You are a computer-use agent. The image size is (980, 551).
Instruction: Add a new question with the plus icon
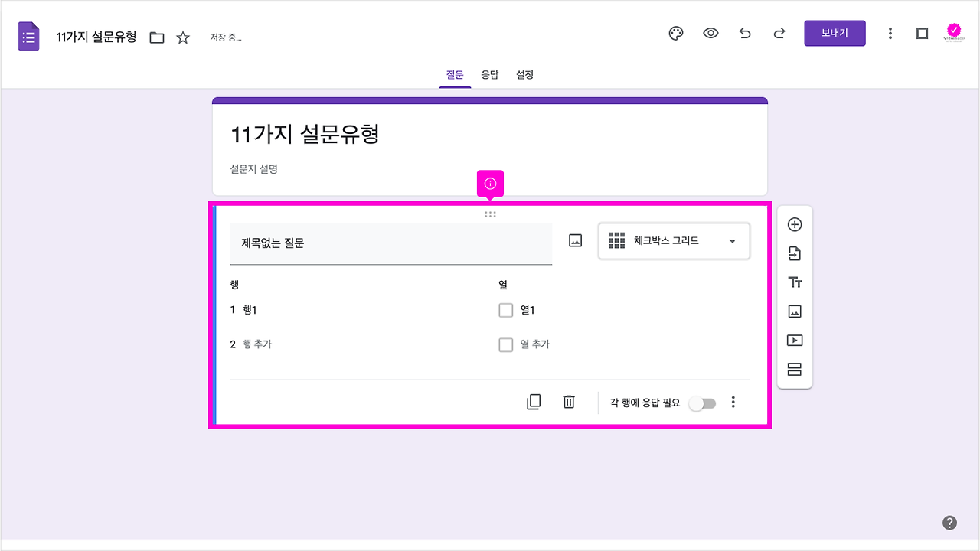click(795, 223)
